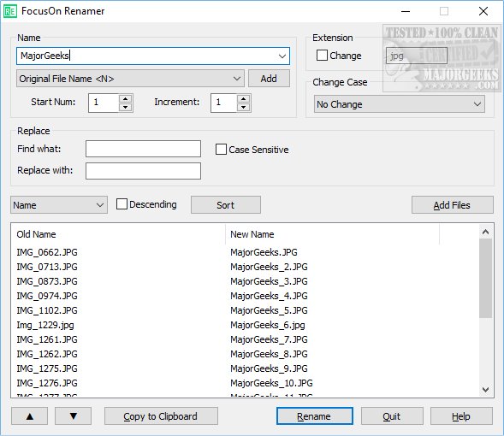Click new name MajorGeeks_10.JPG
The width and height of the screenshot is (504, 436).
pyautogui.click(x=271, y=383)
